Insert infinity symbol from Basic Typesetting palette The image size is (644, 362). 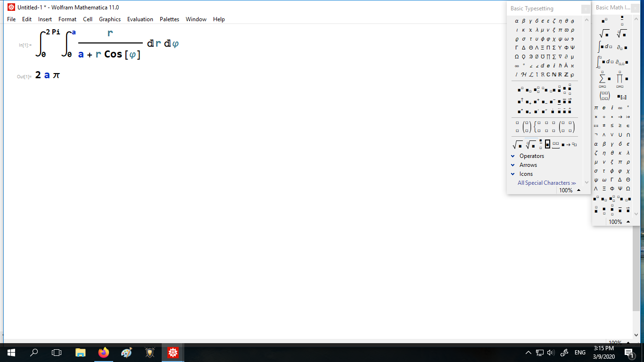[517, 66]
